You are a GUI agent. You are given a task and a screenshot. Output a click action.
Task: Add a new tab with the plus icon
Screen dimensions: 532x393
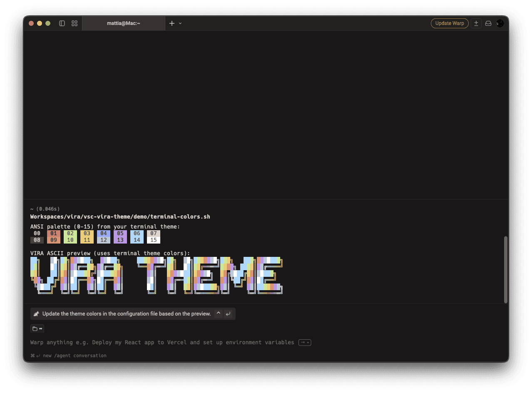pos(172,23)
